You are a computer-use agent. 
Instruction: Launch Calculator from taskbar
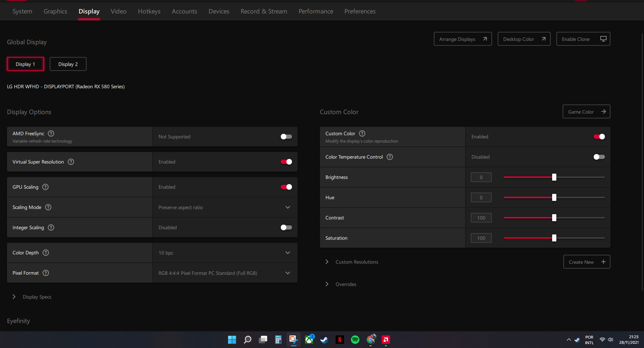pyautogui.click(x=278, y=340)
